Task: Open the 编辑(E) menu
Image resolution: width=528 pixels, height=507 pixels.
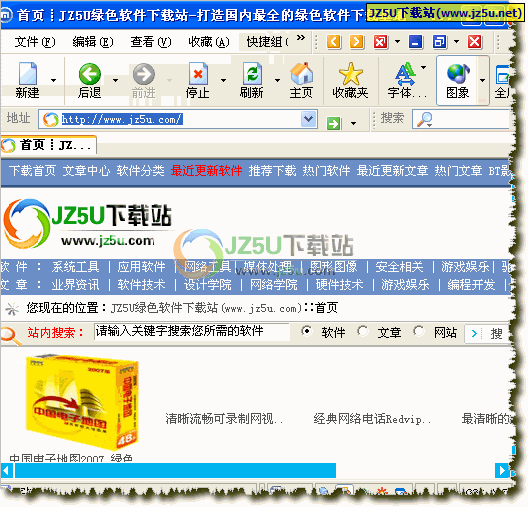Action: (93, 42)
